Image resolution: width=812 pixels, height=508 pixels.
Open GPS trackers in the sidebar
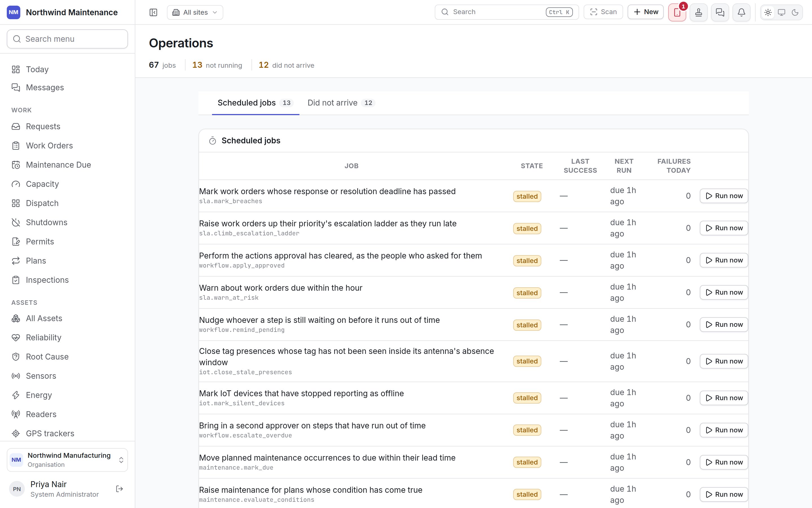click(x=67, y=433)
